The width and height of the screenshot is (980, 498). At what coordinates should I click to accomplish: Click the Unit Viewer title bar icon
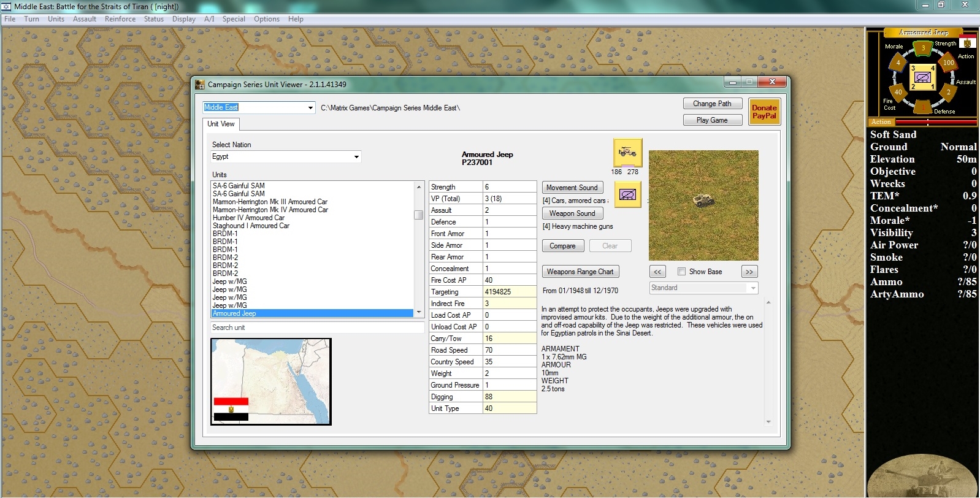click(200, 85)
